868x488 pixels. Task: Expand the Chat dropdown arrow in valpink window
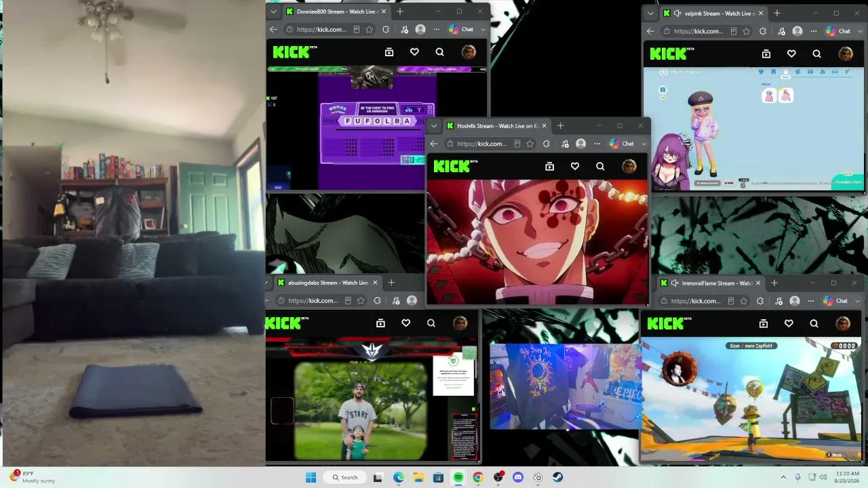point(861,31)
